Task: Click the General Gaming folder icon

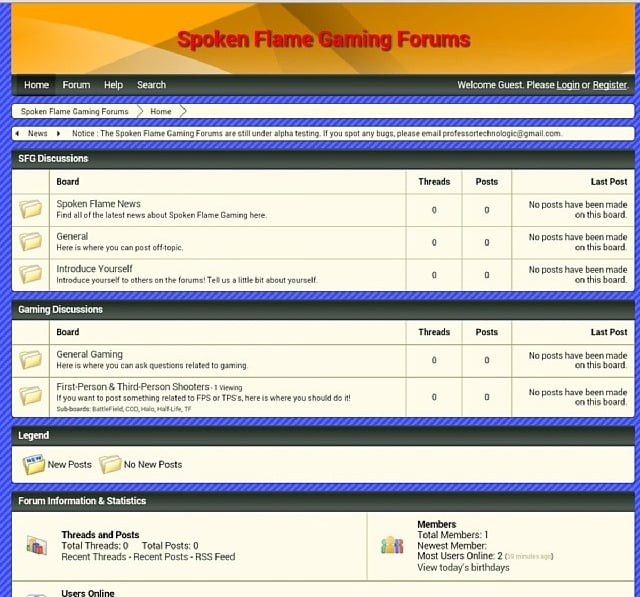Action: (31, 360)
